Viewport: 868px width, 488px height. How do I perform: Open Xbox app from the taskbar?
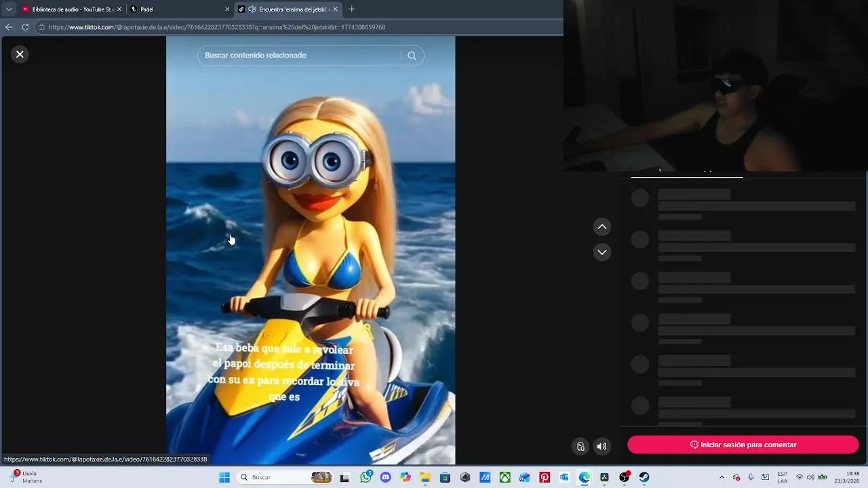(x=505, y=477)
